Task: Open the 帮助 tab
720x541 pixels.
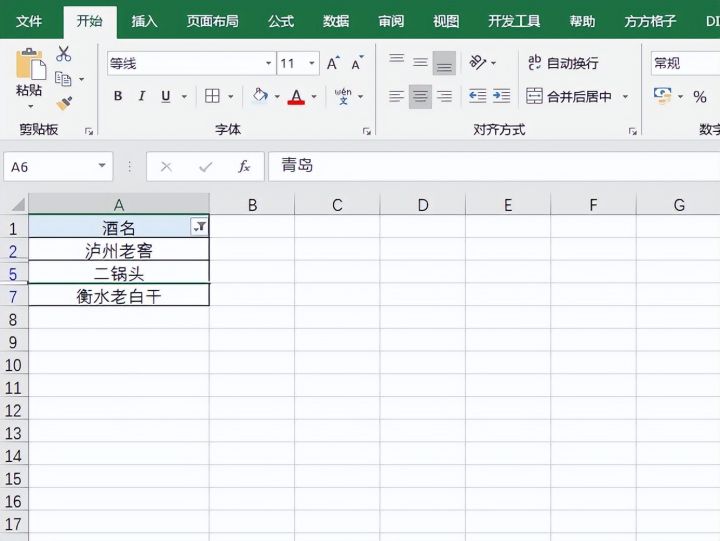Action: click(x=582, y=21)
